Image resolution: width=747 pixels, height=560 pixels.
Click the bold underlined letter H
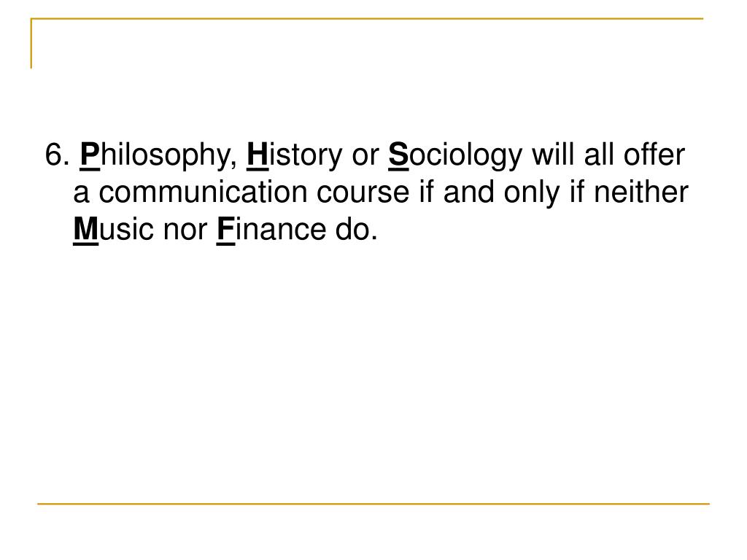[x=258, y=155]
